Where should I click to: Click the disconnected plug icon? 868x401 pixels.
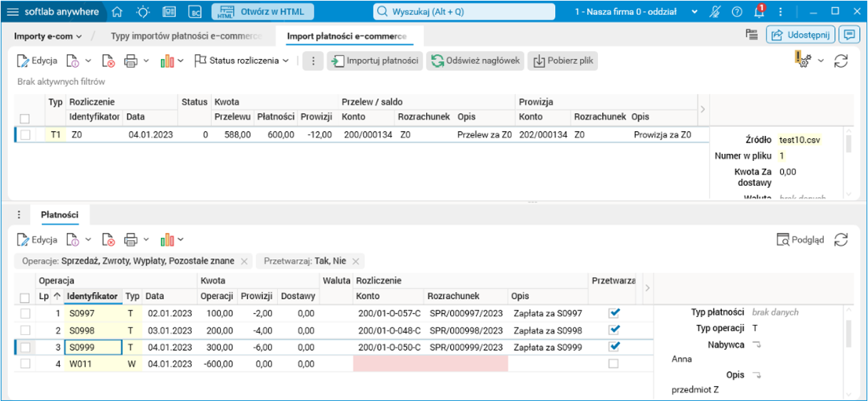tap(715, 11)
